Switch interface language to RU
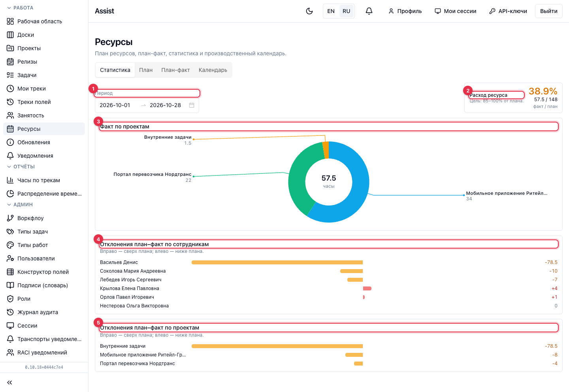The image size is (569, 392). coord(347,11)
